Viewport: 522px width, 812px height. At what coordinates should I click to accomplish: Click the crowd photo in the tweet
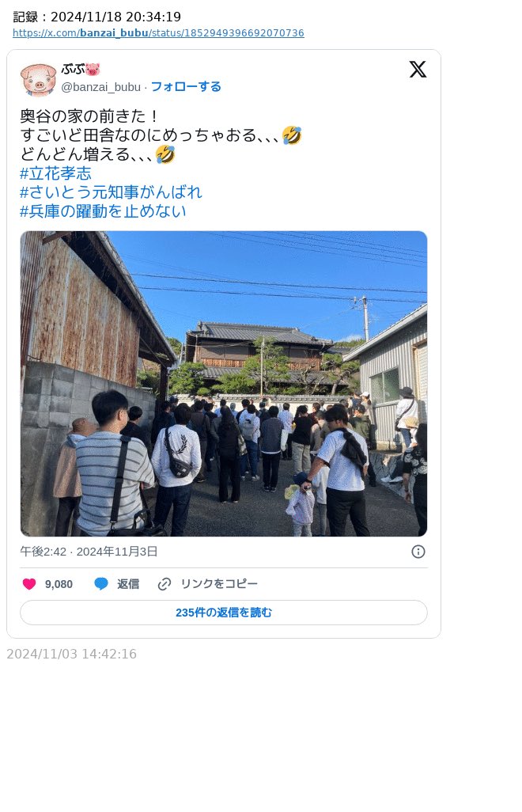point(224,383)
